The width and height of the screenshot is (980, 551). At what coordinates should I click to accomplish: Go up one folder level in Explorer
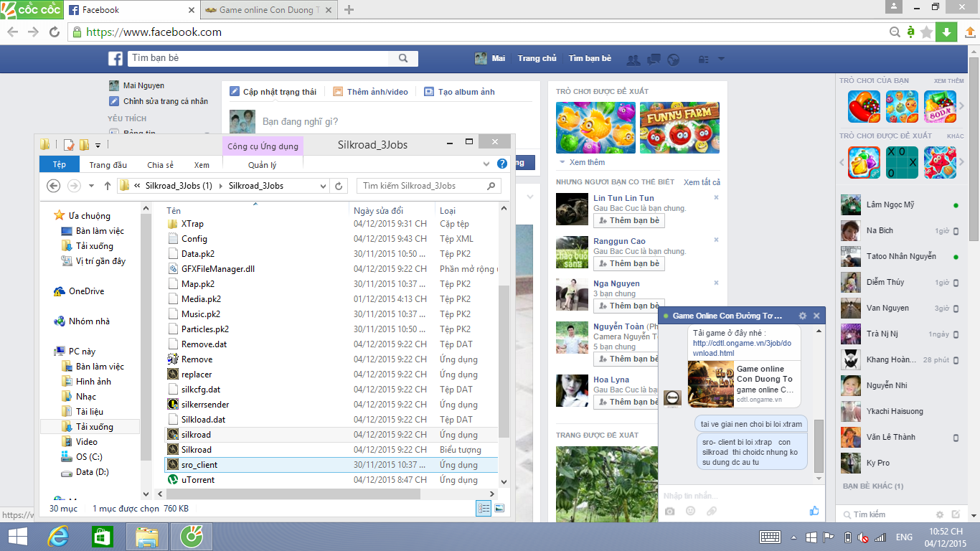(x=108, y=186)
